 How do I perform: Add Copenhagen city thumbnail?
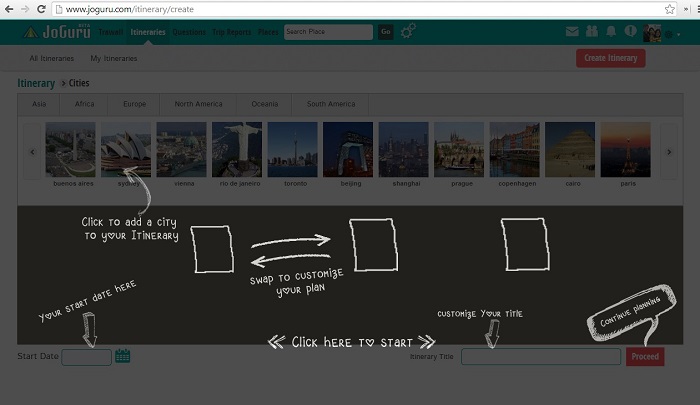(514, 150)
